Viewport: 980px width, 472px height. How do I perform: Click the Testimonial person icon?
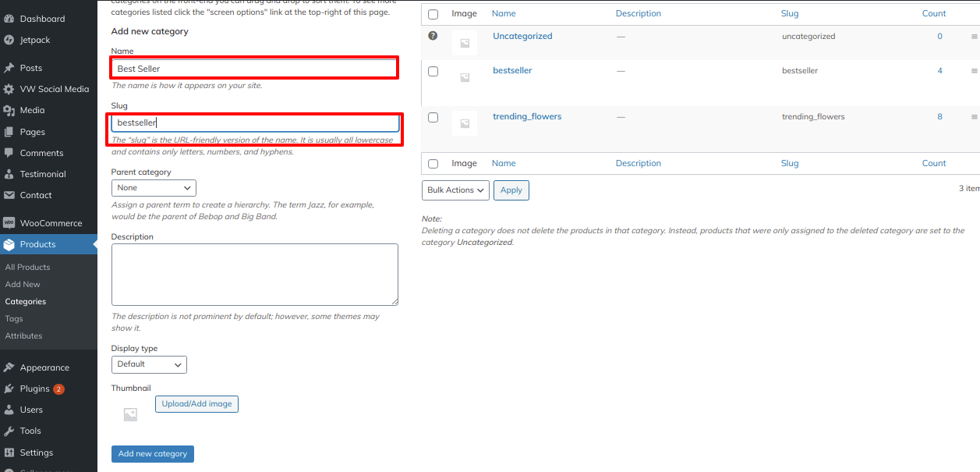tap(9, 174)
